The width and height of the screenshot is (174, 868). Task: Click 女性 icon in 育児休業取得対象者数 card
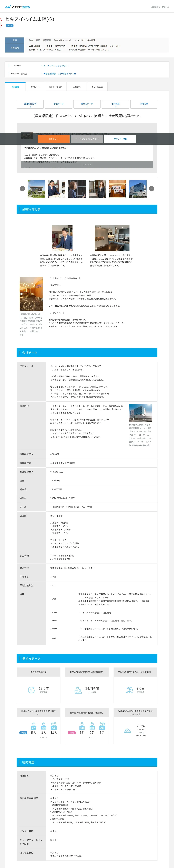(x=33, y=726)
